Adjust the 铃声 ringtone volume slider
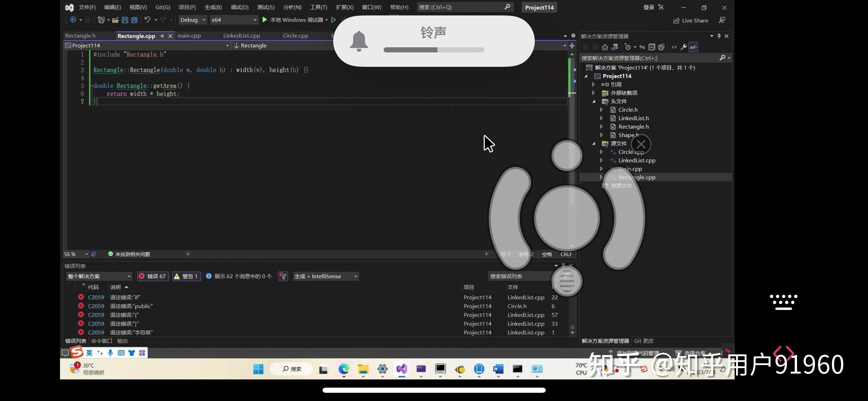 (434, 50)
